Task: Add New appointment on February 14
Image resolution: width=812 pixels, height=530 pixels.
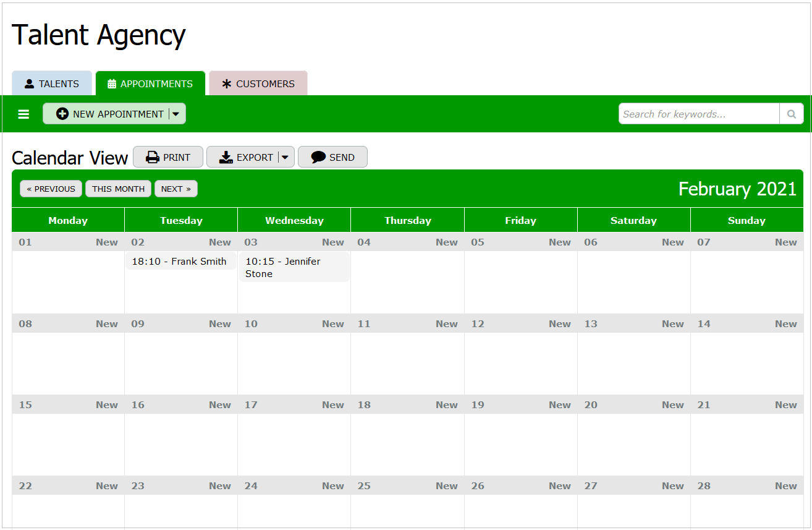Action: tap(785, 324)
